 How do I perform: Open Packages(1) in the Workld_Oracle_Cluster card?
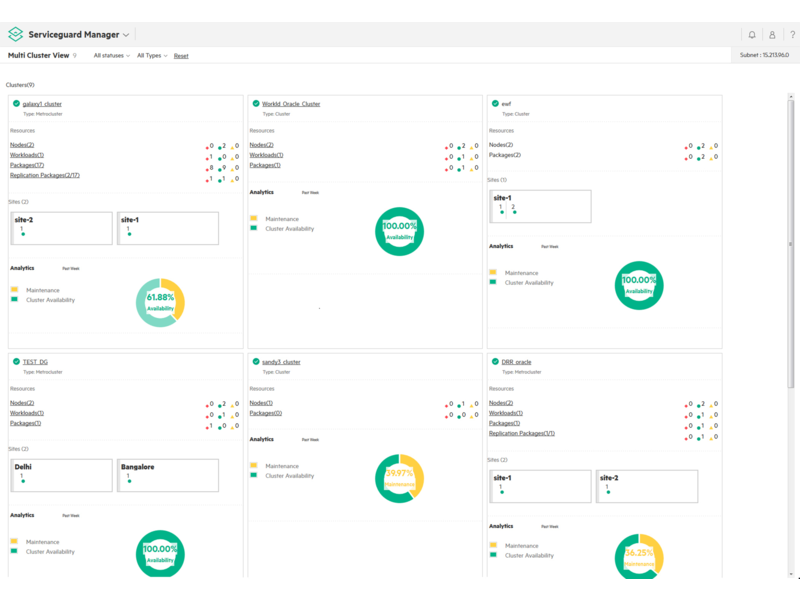click(265, 165)
